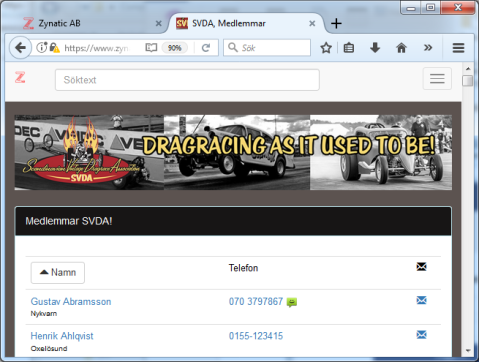Sort members by the Namn button

[58, 273]
